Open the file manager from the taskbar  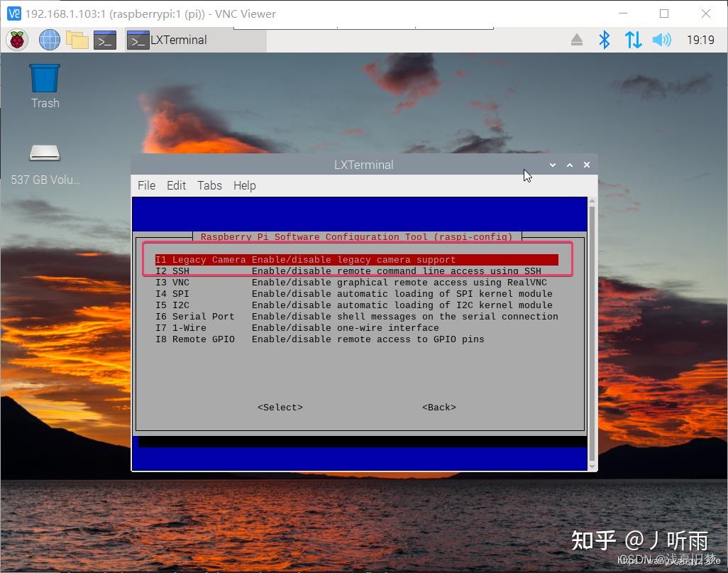coord(77,40)
